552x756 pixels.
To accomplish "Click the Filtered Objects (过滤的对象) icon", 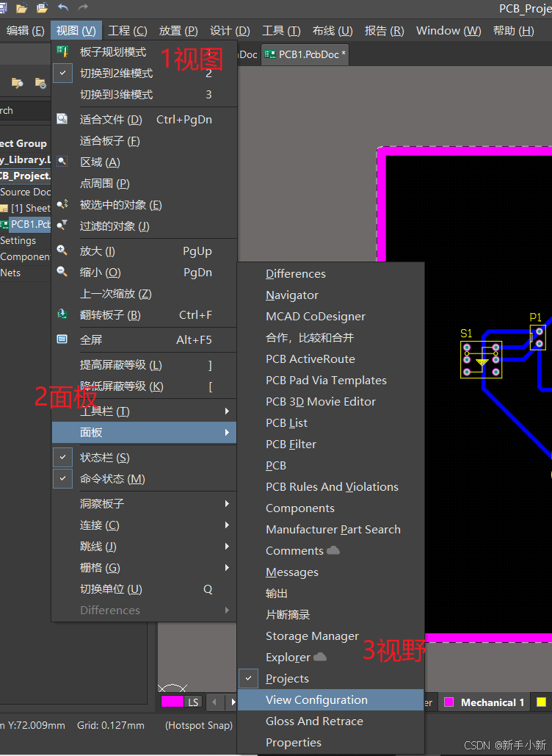I will pos(63,226).
